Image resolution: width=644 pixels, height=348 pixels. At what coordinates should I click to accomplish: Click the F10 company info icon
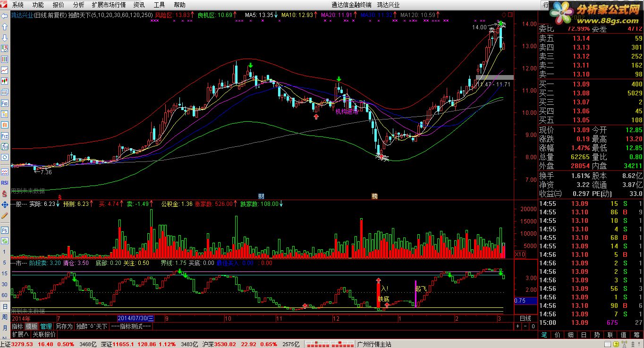(x=4, y=102)
